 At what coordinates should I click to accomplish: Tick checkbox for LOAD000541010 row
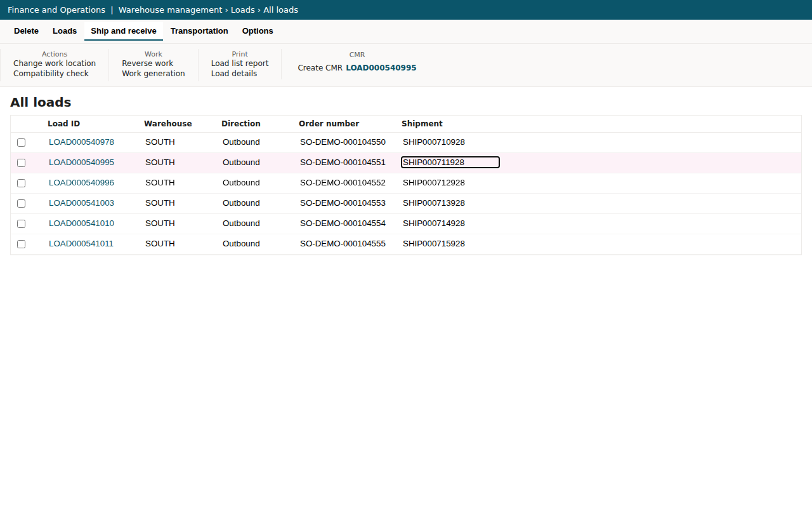pos(22,224)
